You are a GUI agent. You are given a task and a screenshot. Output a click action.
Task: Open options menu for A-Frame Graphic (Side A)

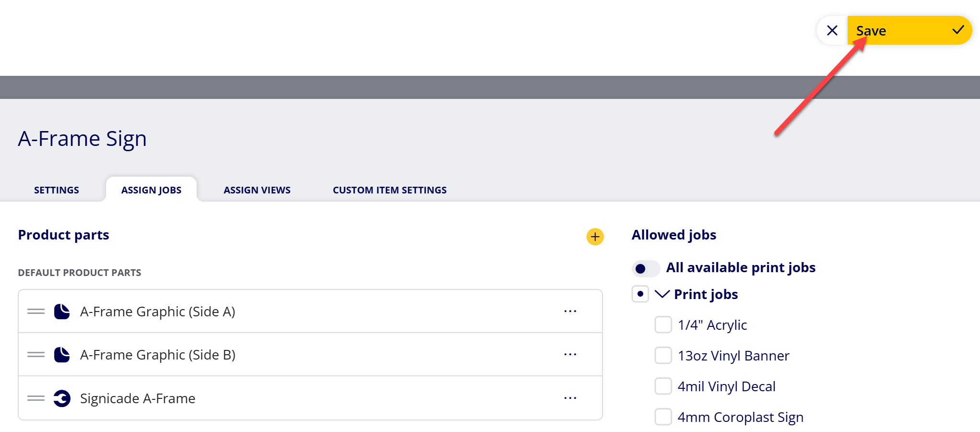(x=570, y=311)
